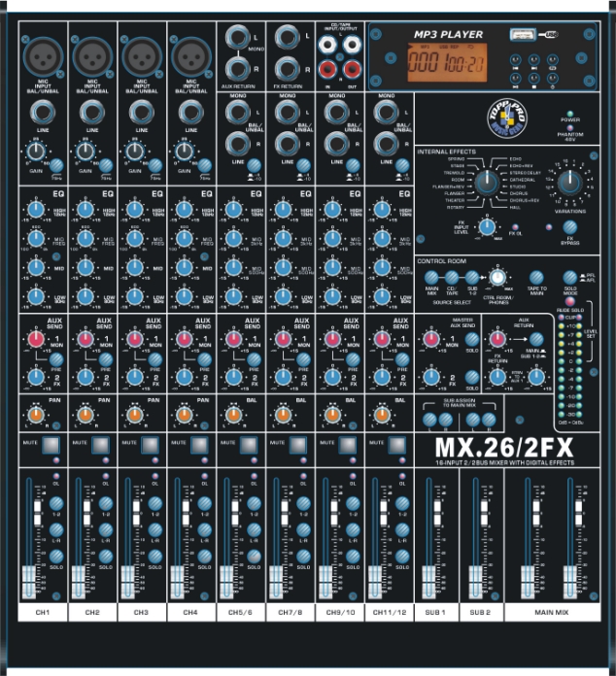Toggle CH1 75Hz low-cut switch
The width and height of the screenshot is (616, 676).
pyautogui.click(x=56, y=165)
